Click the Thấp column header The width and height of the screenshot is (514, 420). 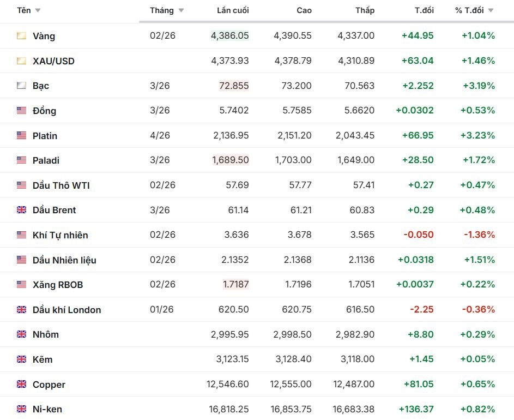click(x=365, y=10)
